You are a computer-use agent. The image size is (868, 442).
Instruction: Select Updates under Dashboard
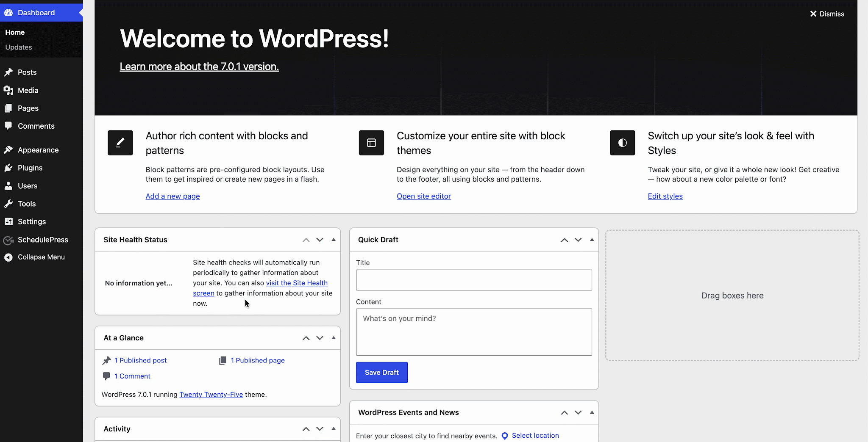(19, 47)
